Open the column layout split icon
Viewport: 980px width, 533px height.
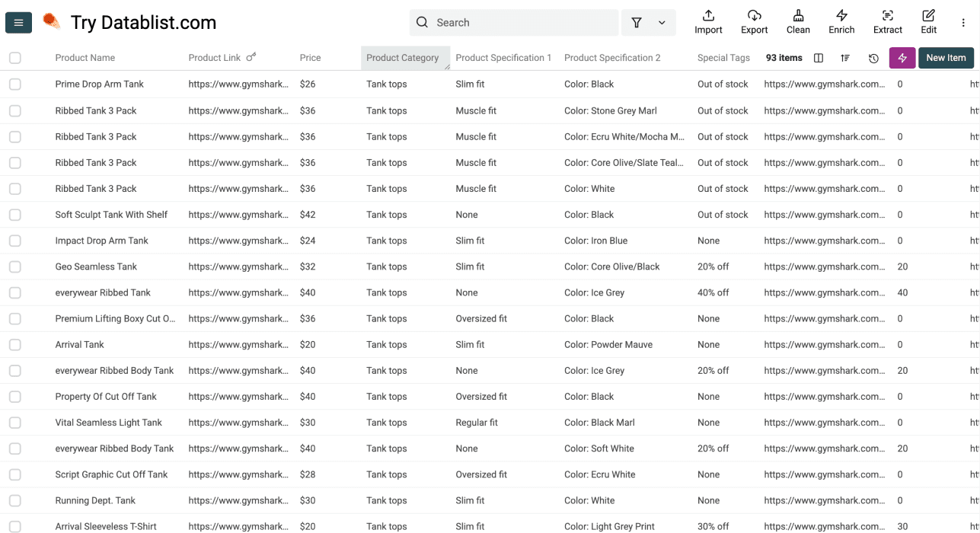pyautogui.click(x=818, y=58)
